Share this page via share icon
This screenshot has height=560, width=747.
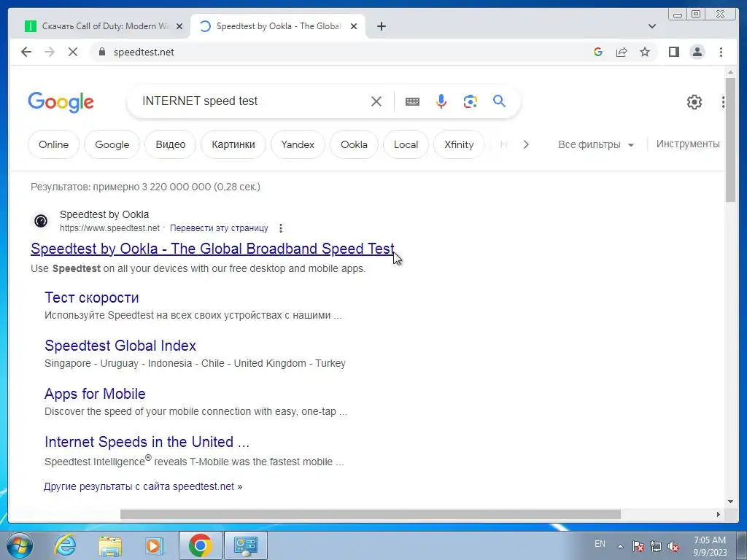click(622, 52)
